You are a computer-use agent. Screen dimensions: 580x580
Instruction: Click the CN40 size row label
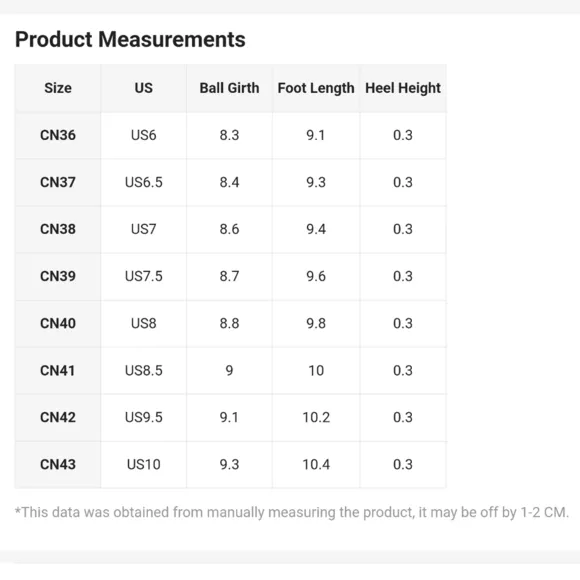58,324
